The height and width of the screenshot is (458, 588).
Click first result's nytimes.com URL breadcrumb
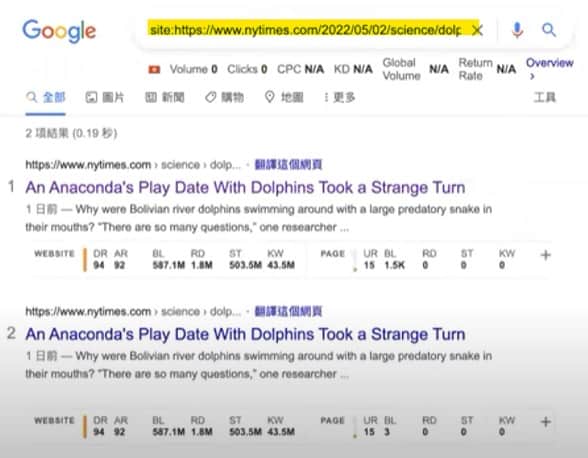click(133, 165)
